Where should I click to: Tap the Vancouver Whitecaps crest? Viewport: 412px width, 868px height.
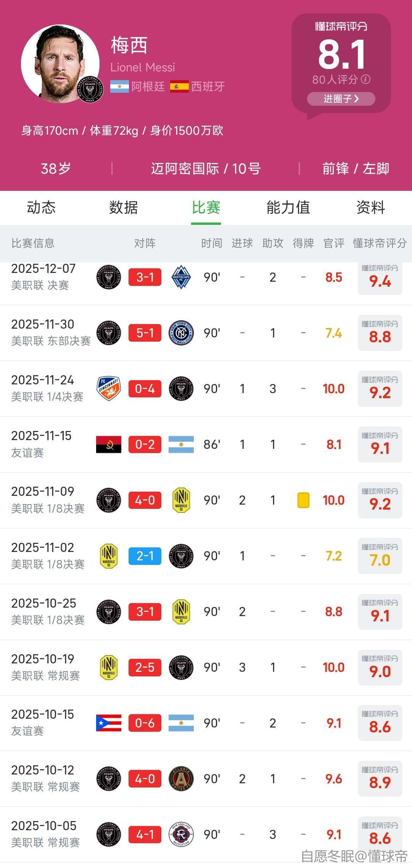[x=181, y=277]
